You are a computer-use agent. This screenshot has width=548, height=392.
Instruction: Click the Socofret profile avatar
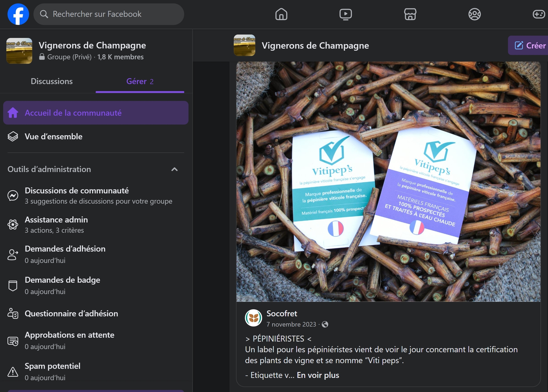(253, 318)
